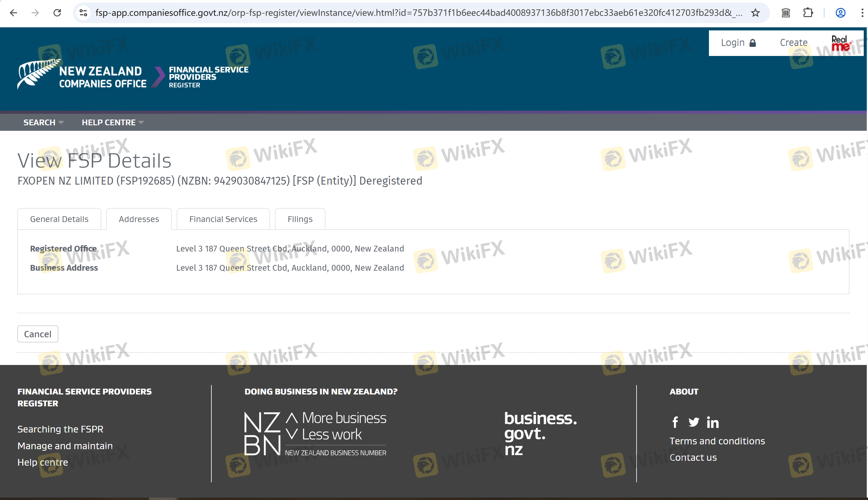This screenshot has width=868, height=500.
Task: Open the Filings tab
Action: click(300, 219)
